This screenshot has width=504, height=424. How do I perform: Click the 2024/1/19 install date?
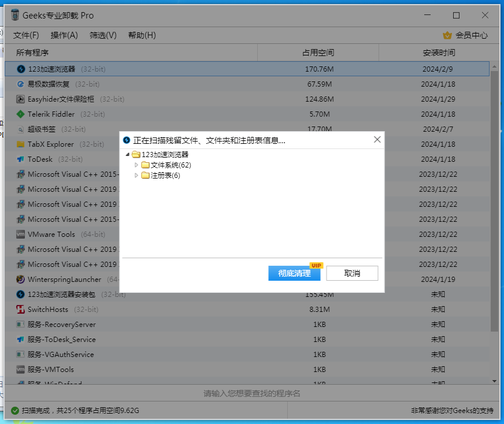[438, 280]
